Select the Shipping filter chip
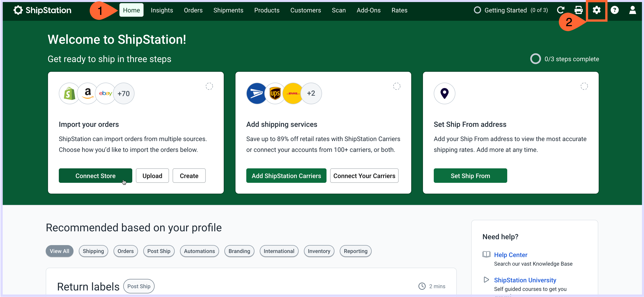 pos(93,251)
